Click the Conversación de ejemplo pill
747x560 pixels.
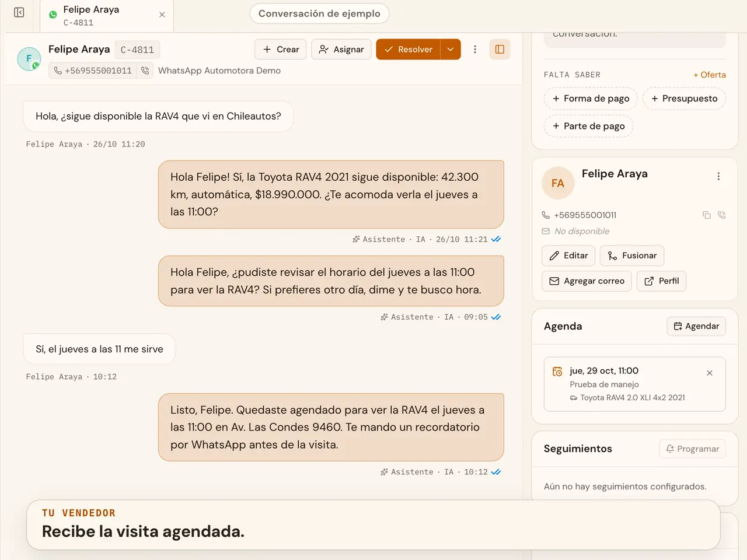319,13
